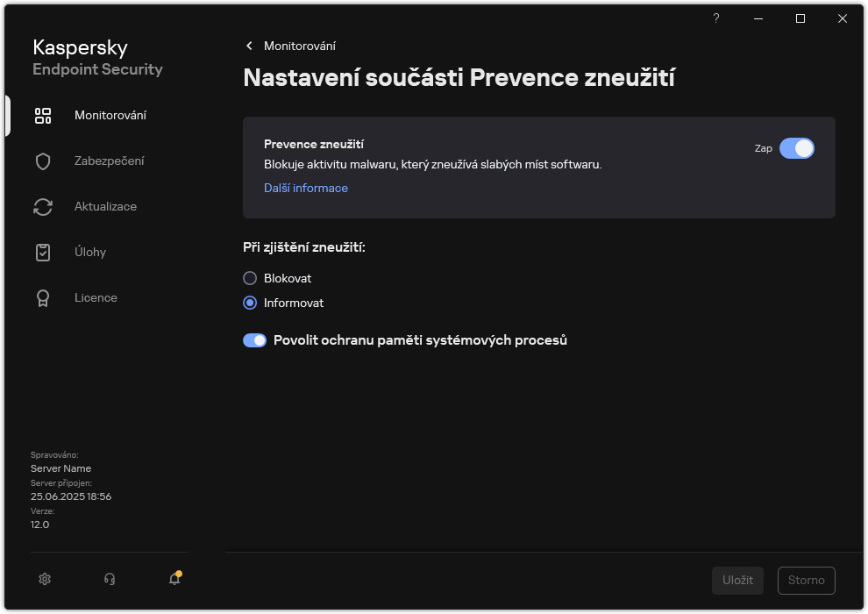Open the Monitorování dashboard icon

tap(43, 115)
